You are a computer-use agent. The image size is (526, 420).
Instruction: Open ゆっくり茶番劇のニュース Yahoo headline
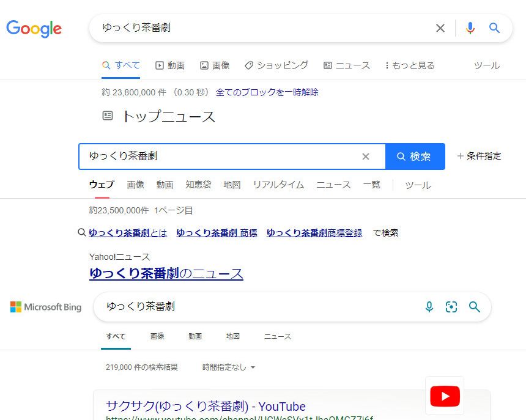166,273
